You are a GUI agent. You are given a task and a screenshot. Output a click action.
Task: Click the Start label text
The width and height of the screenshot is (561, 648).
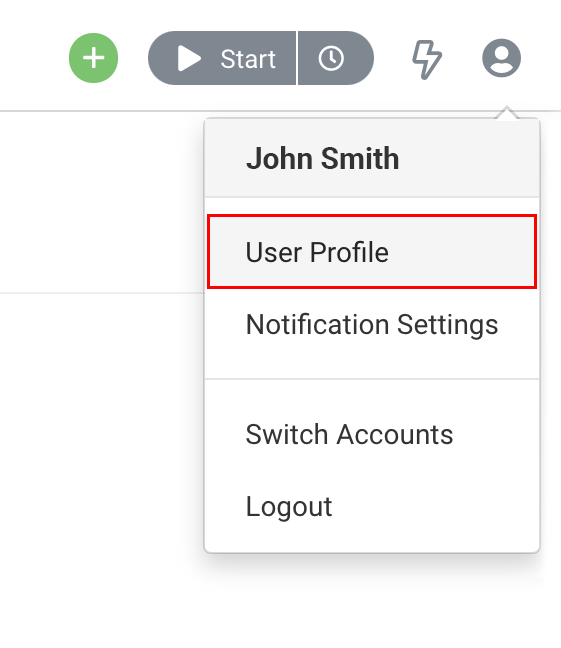248,59
